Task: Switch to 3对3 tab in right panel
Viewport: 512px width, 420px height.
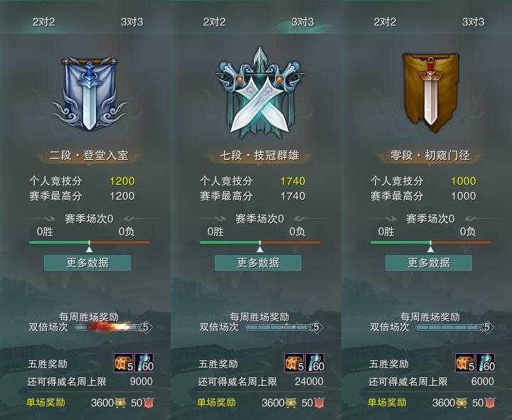Action: 473,22
